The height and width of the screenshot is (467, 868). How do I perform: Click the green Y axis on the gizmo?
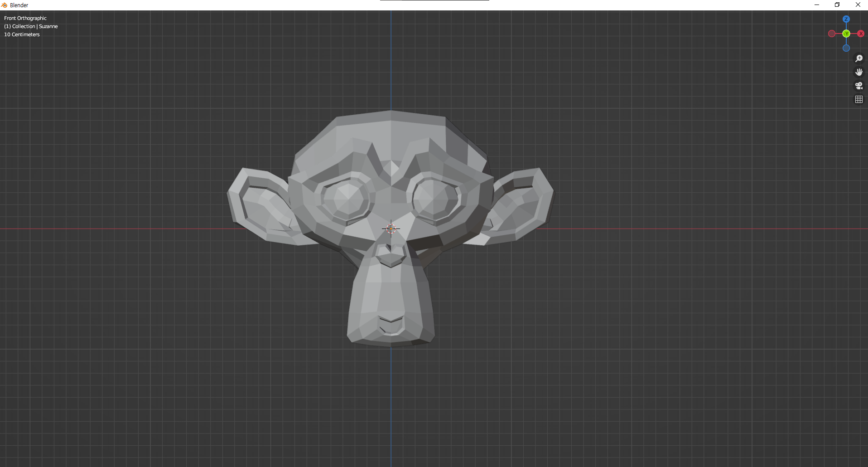pyautogui.click(x=846, y=34)
